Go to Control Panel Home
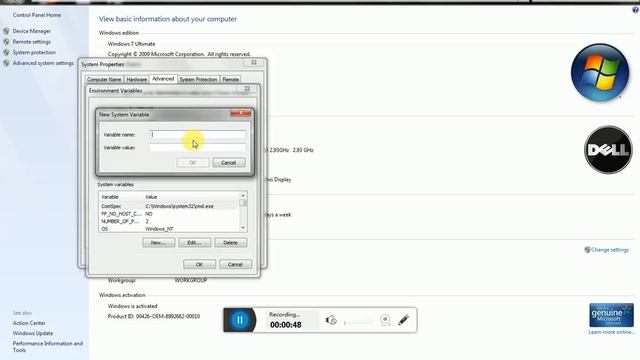640x360 pixels. tap(37, 15)
